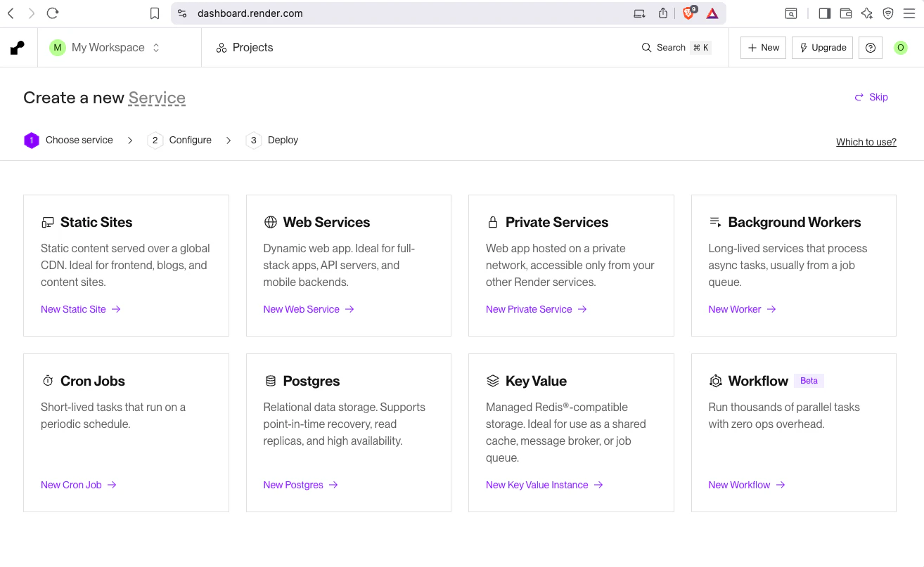Click the tab search icon in toolbar
The image size is (924, 567).
791,13
